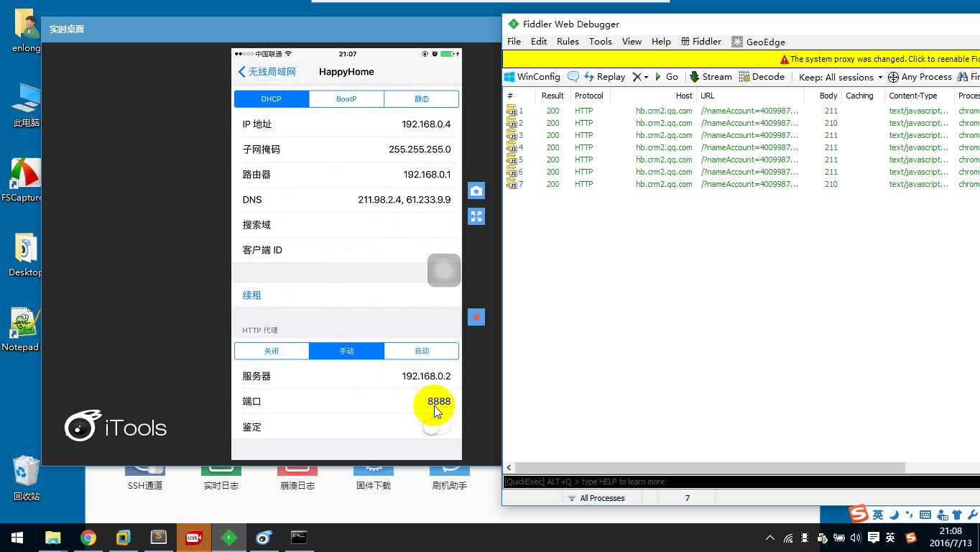This screenshot has height=552, width=980.
Task: Click the Sublime Text taskbar icon
Action: pyautogui.click(x=159, y=538)
